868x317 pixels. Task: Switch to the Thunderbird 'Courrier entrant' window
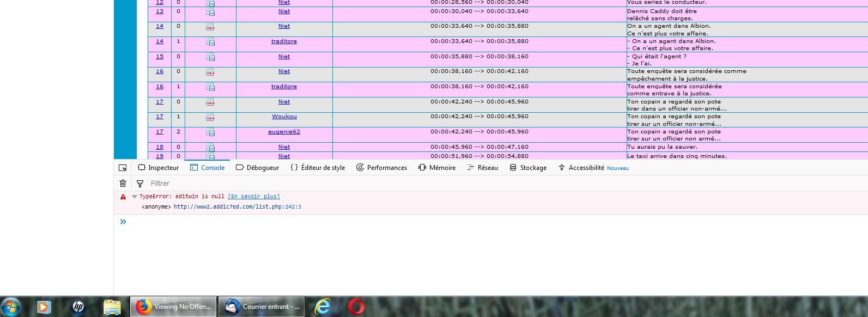click(x=262, y=307)
